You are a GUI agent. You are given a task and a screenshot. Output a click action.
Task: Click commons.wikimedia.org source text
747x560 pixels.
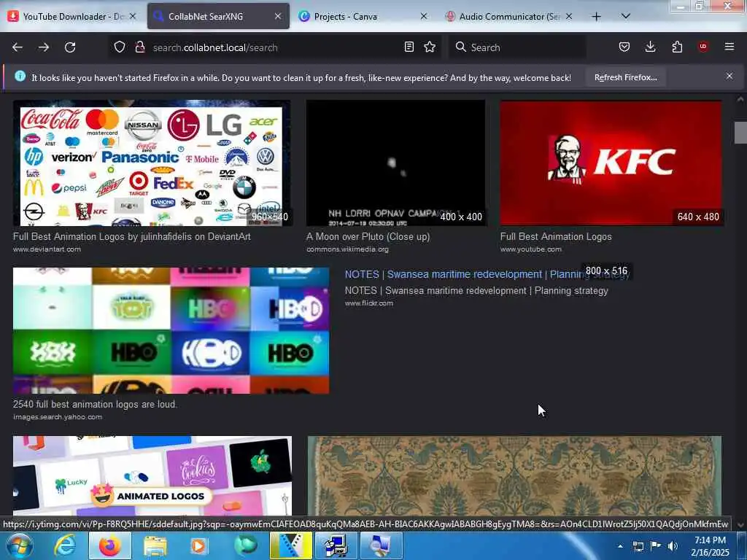click(347, 249)
